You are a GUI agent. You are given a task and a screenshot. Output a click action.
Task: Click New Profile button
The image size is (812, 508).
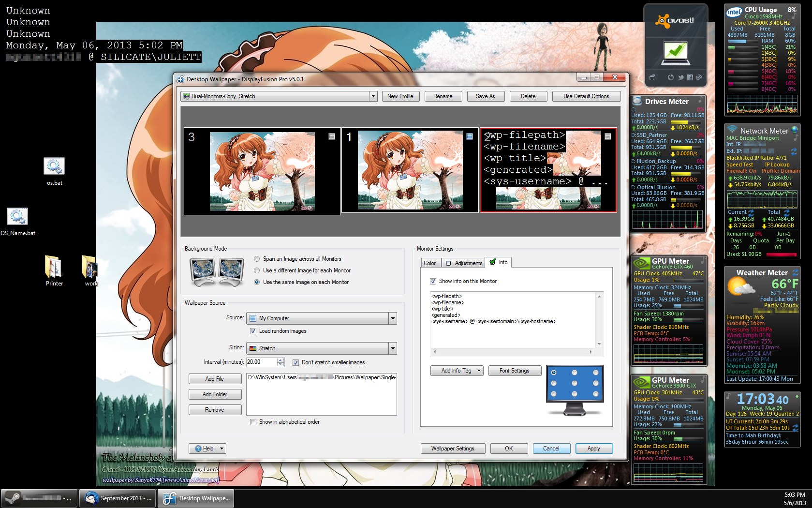pos(400,96)
